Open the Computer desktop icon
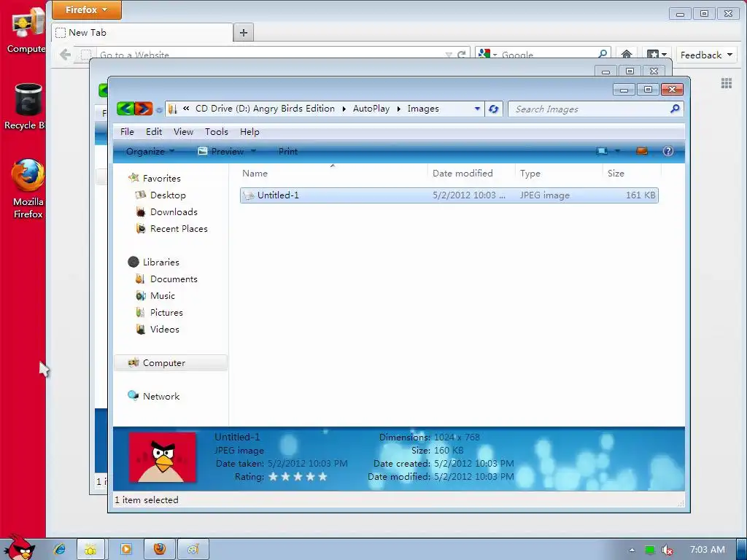Image resolution: width=747 pixels, height=560 pixels. [26, 29]
